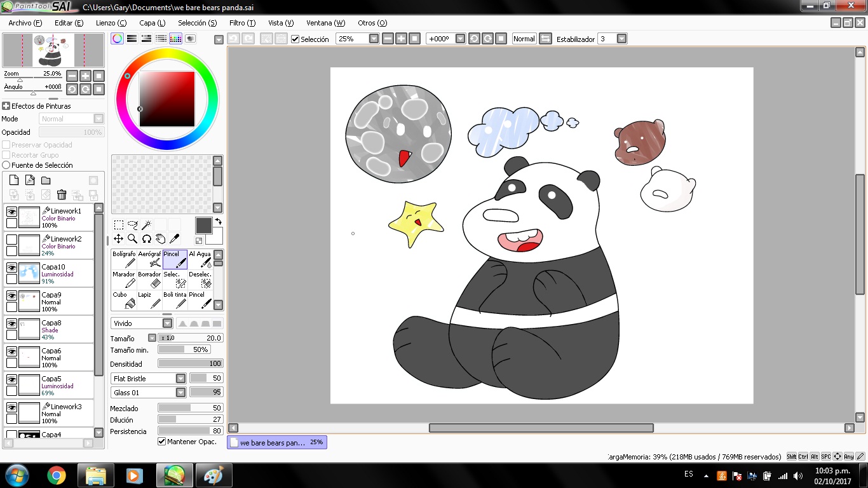The height and width of the screenshot is (488, 868).
Task: Activate the hand pan tool
Action: [161, 239]
